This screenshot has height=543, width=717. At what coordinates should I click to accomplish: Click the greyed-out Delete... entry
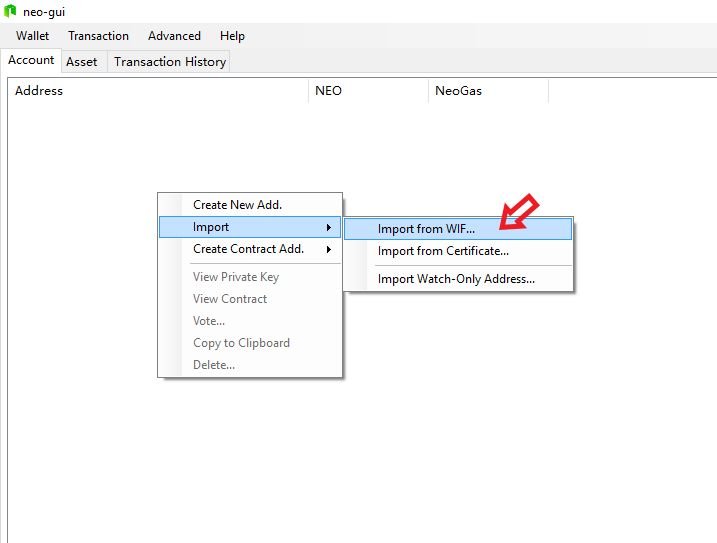[x=250, y=365]
